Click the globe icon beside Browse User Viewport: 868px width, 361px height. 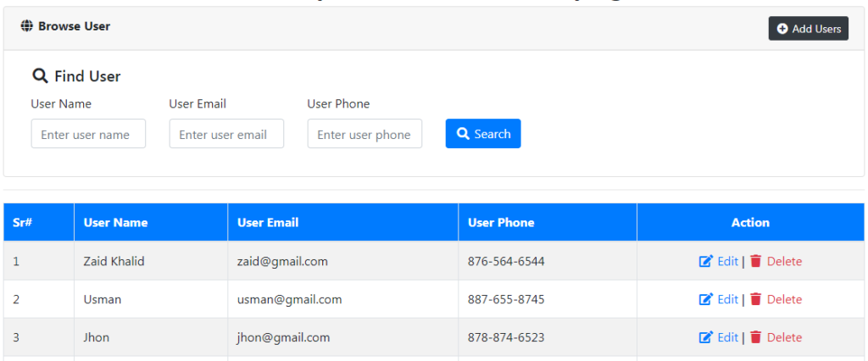26,26
